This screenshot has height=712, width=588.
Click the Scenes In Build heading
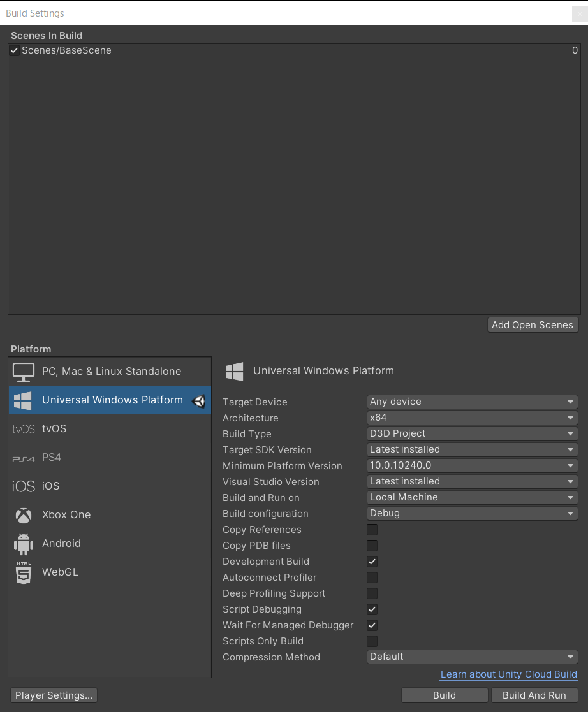click(47, 36)
